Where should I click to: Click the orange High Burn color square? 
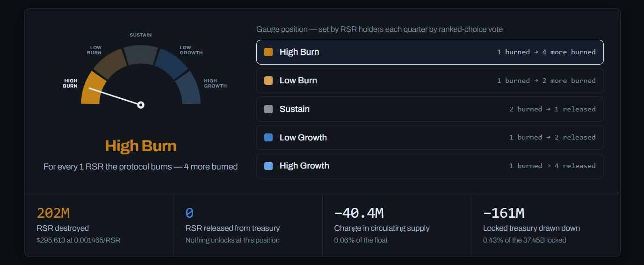(268, 52)
